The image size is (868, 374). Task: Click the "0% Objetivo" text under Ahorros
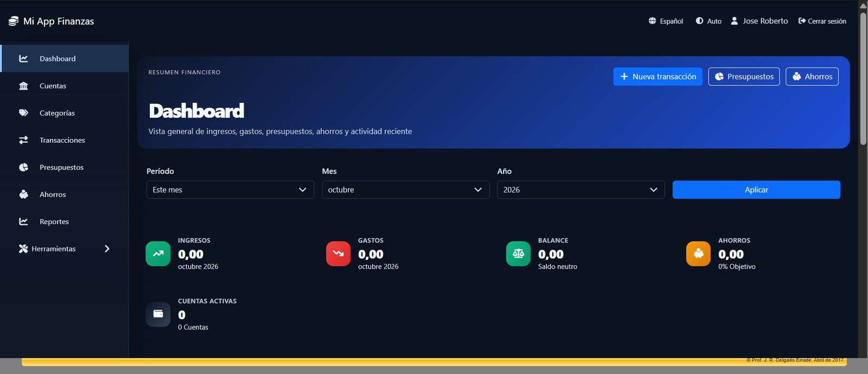click(x=737, y=267)
